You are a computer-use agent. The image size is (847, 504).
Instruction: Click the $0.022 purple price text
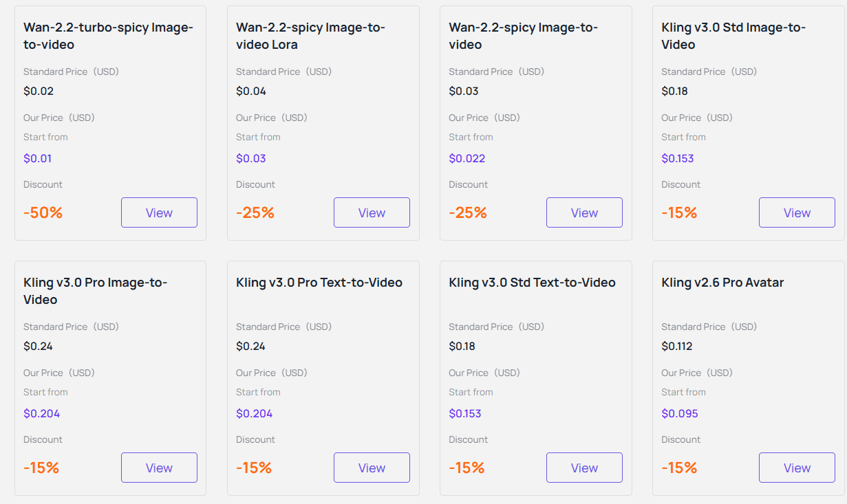(x=467, y=158)
